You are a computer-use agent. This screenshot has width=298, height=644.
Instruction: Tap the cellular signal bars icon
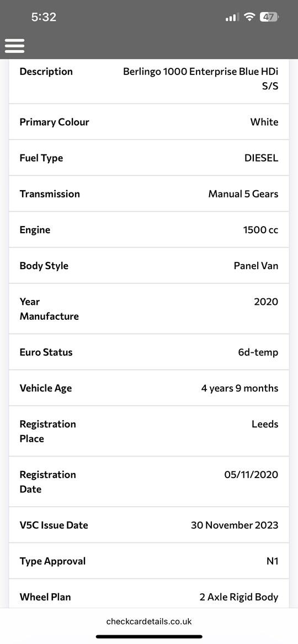[x=232, y=17]
